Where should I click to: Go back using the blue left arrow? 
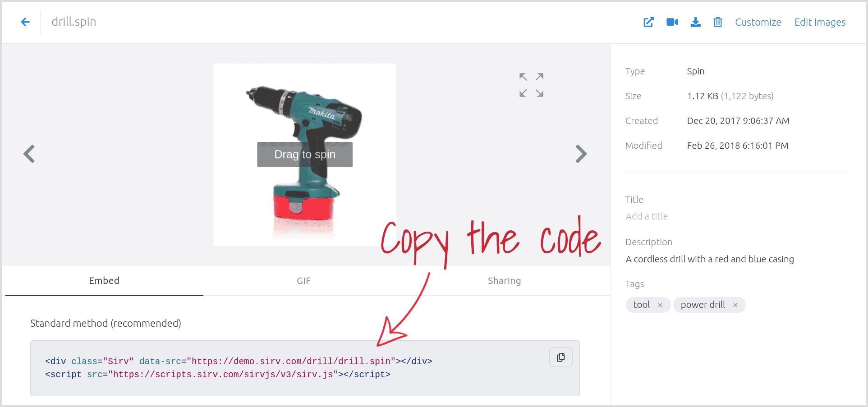[25, 22]
